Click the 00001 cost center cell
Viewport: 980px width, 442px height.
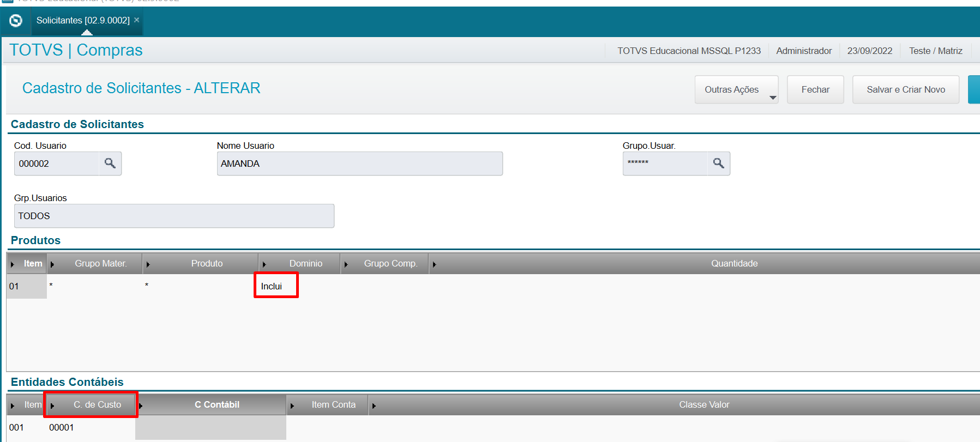(x=91, y=427)
